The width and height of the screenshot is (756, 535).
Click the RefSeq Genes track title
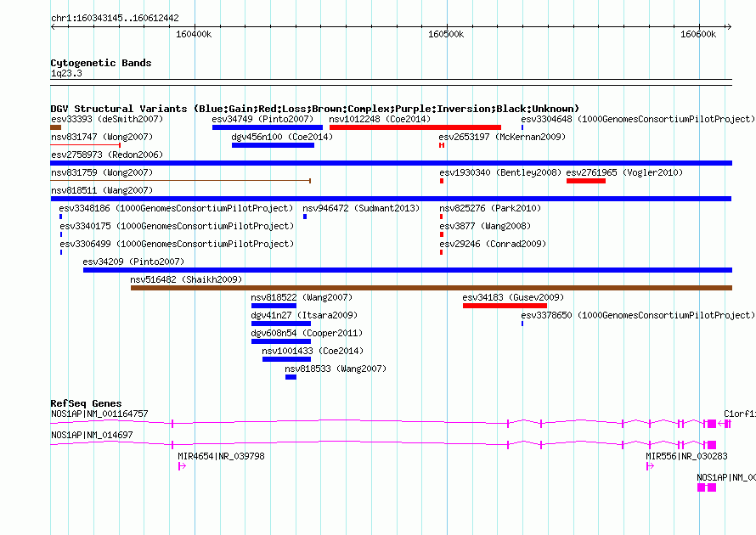(87, 403)
